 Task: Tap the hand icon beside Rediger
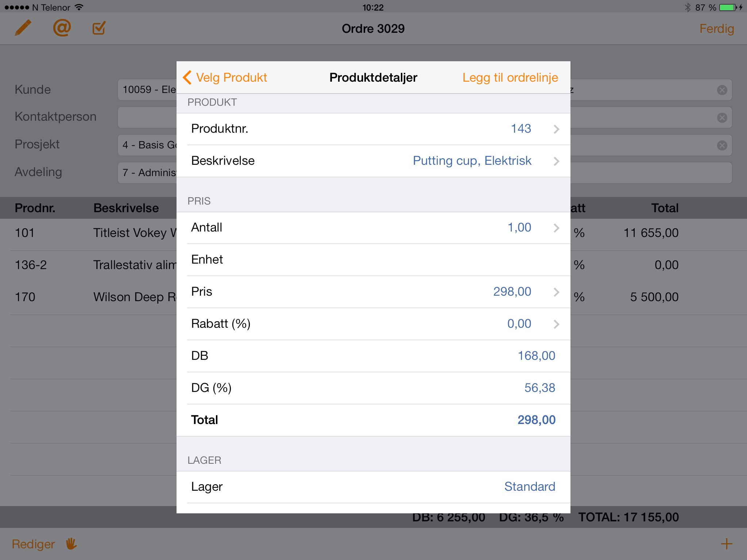coord(71,544)
